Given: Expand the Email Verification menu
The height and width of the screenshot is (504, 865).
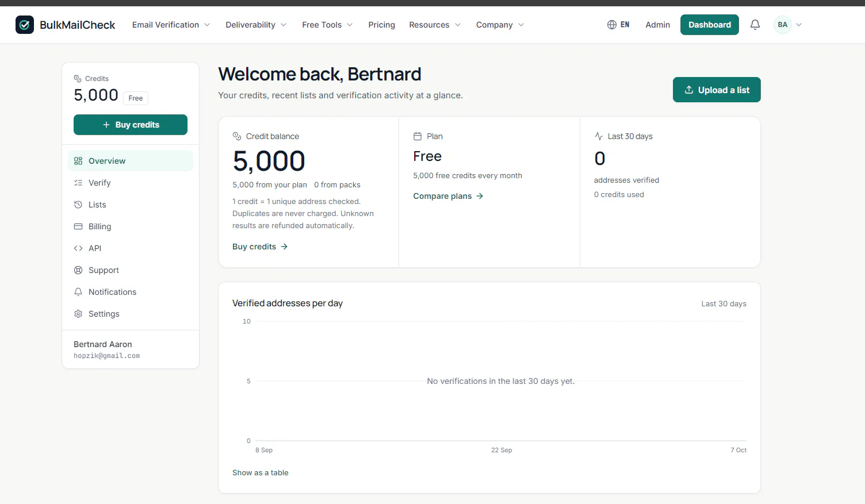Looking at the screenshot, I should 171,25.
